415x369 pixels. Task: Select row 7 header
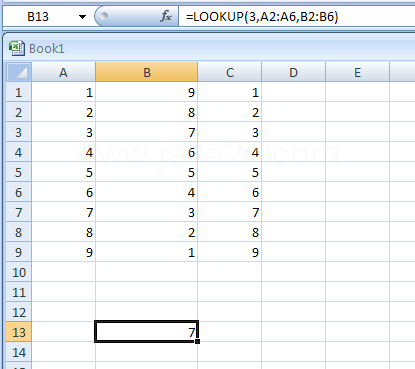19,212
